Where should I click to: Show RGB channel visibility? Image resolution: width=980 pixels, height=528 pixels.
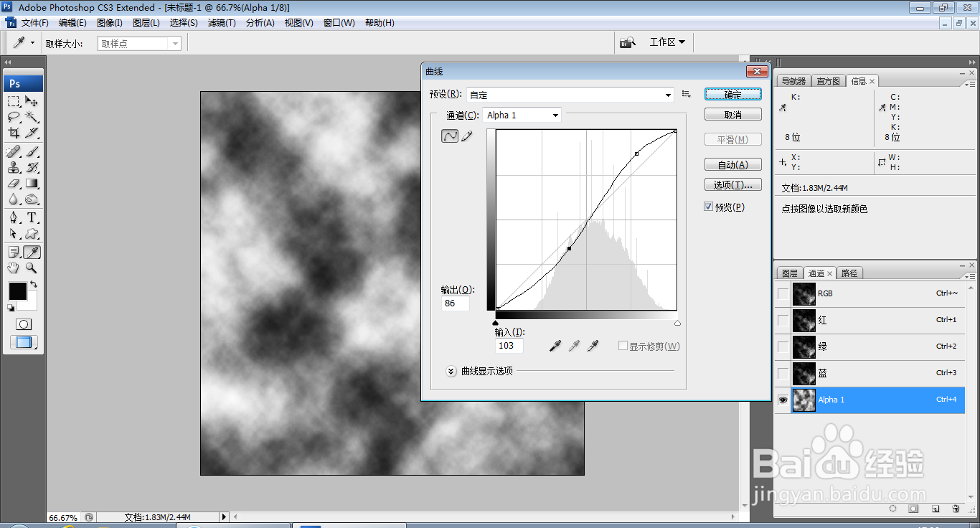pyautogui.click(x=783, y=293)
